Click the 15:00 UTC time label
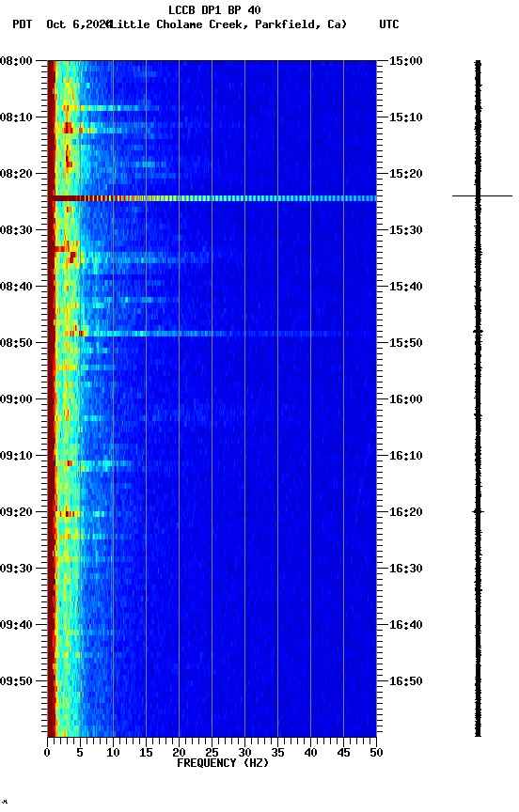This screenshot has width=519, height=812. (x=406, y=61)
